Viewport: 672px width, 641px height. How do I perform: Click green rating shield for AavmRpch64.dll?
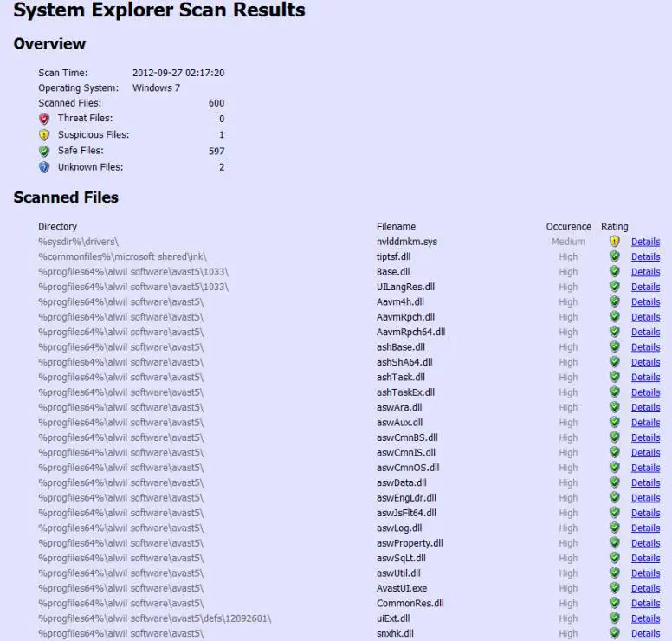click(x=614, y=332)
